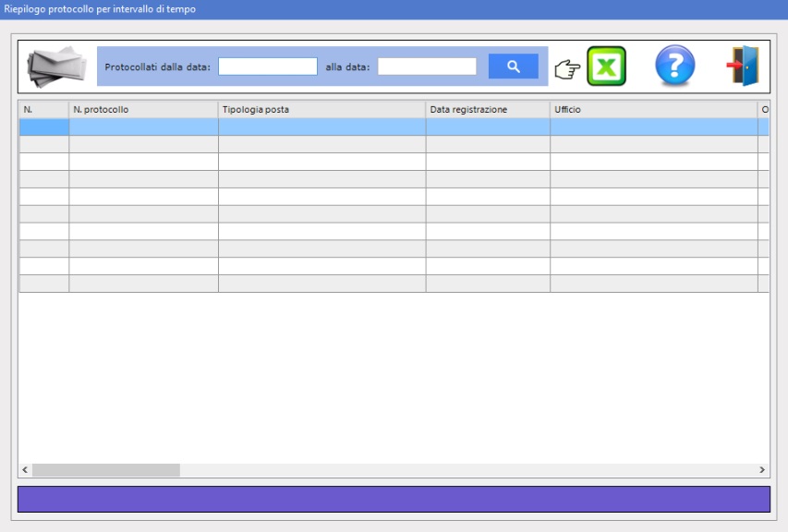Exit using the door icon
Viewport: 788px width, 532px height.
[742, 66]
